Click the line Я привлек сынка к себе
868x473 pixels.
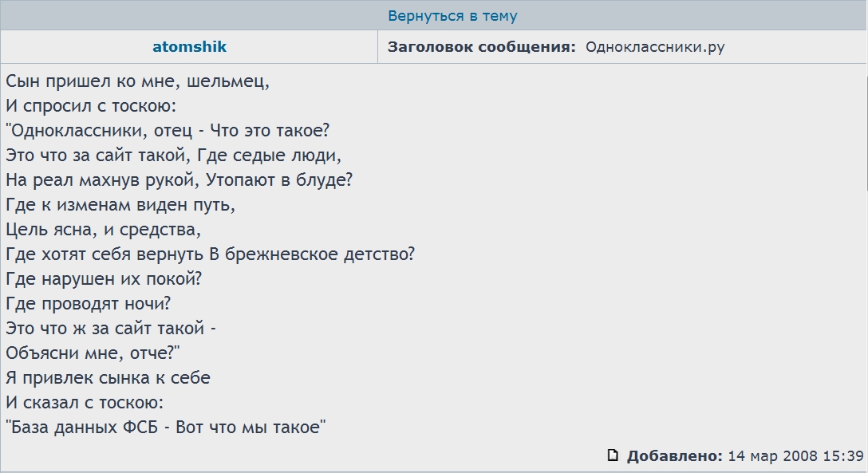point(108,378)
